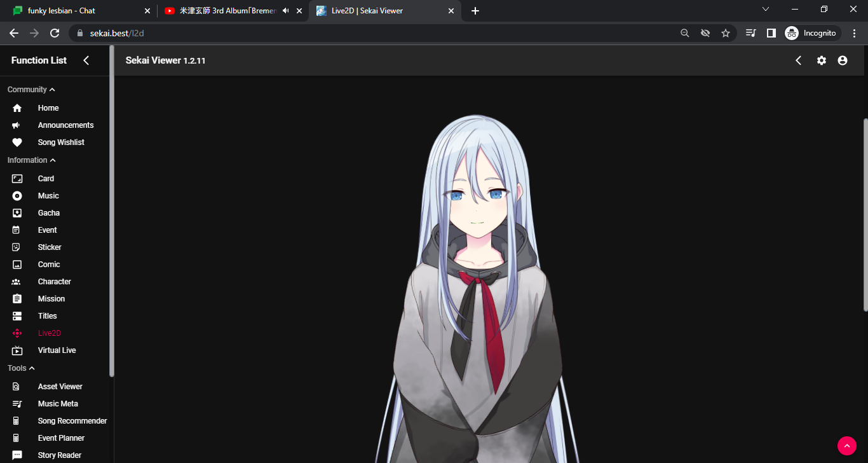Click the Sticker icon in sidebar
The height and width of the screenshot is (463, 868).
(17, 247)
